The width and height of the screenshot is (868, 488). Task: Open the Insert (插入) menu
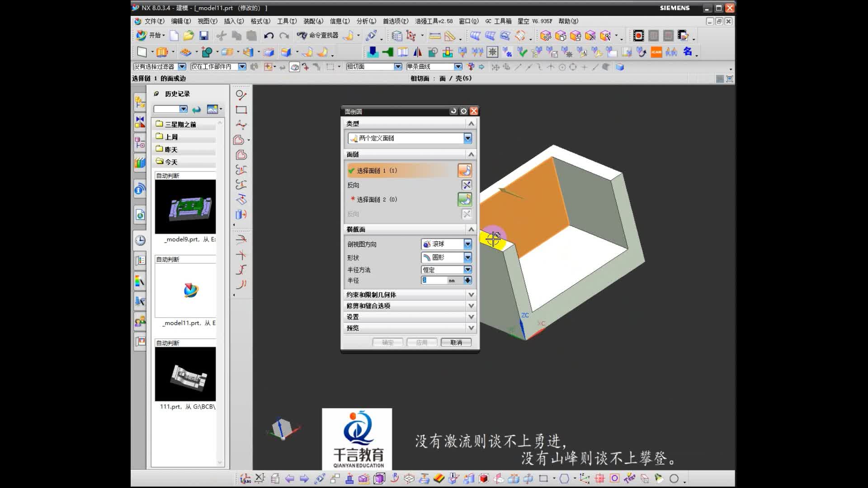tap(233, 21)
